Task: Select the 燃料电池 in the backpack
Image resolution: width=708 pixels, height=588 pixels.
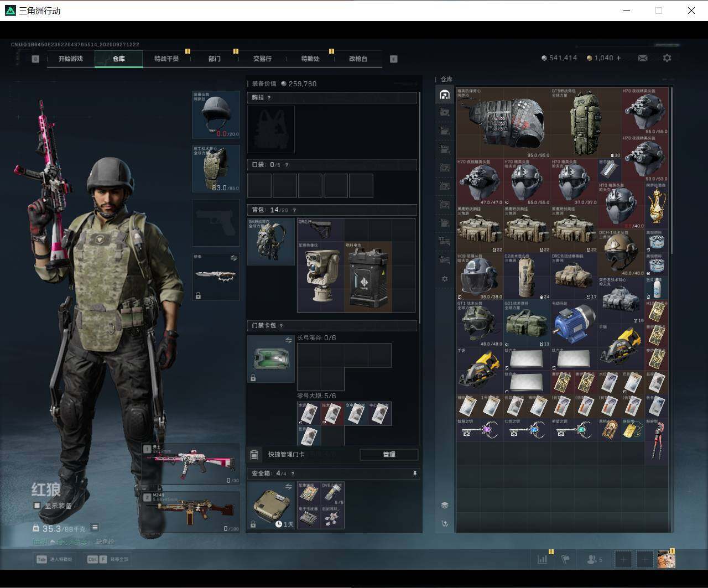Action: point(368,277)
